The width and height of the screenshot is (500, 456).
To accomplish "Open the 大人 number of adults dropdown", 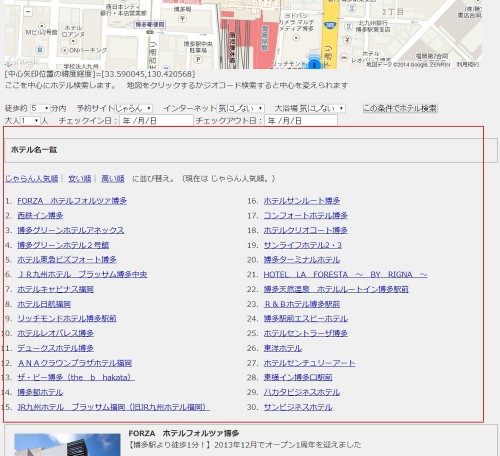I will [30, 120].
